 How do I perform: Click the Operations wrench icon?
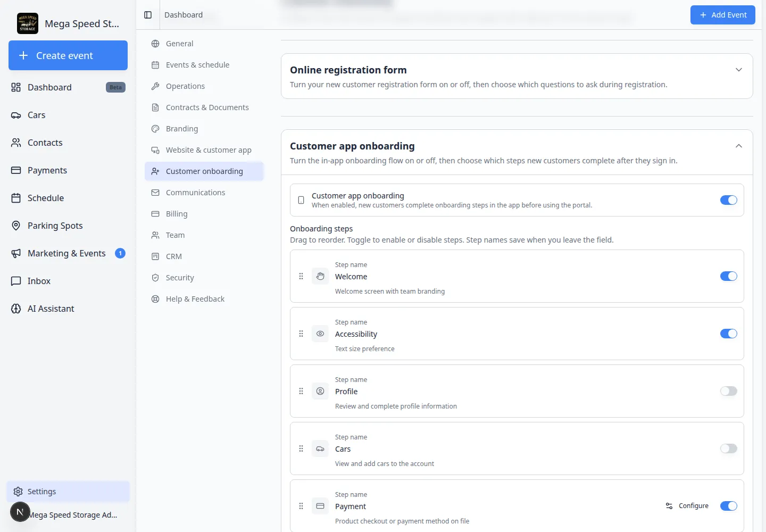[x=155, y=86]
